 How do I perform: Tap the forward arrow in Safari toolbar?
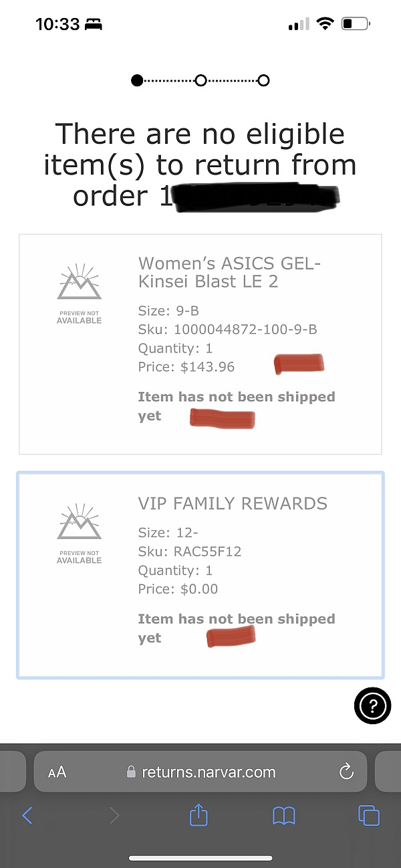pyautogui.click(x=114, y=815)
